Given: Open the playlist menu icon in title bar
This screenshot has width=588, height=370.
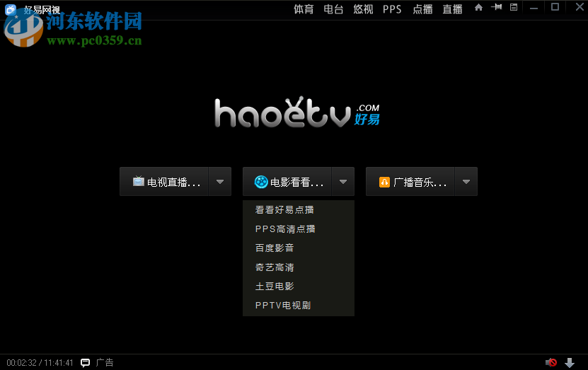Looking at the screenshot, I should pos(514,7).
